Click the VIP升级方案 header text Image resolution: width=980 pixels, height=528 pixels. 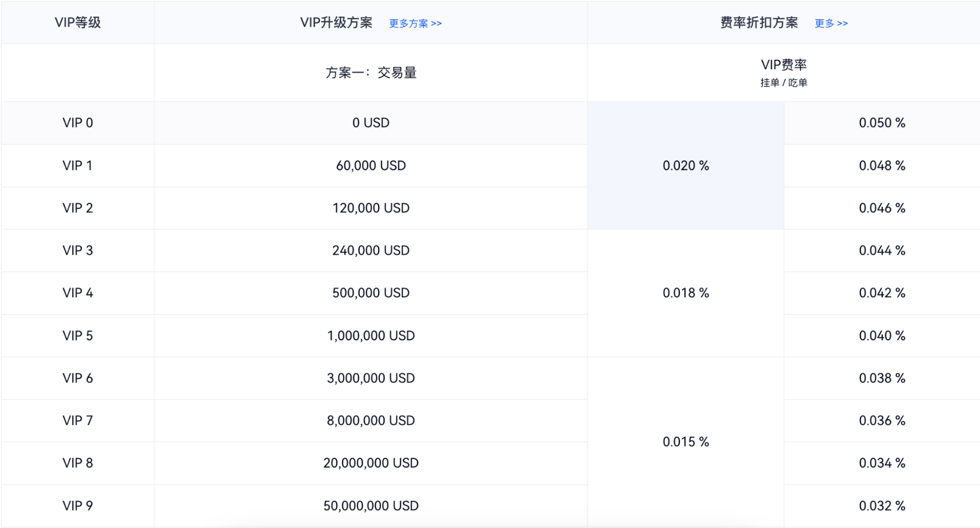(336, 23)
